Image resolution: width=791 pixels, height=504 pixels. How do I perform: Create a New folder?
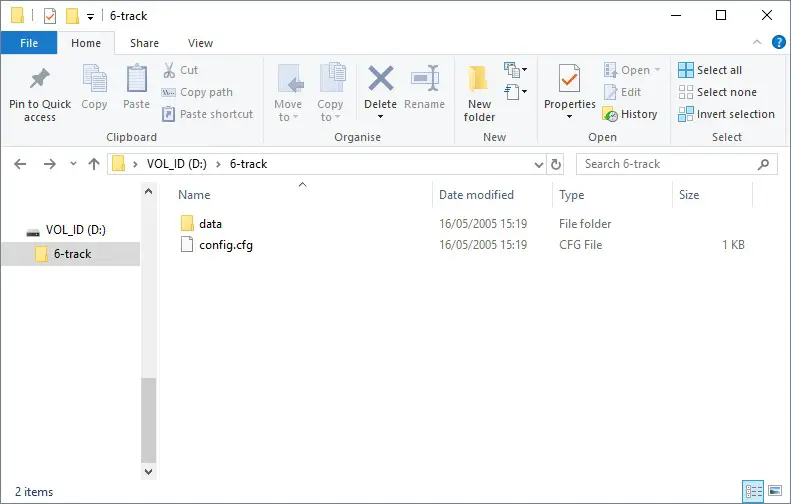tap(479, 93)
